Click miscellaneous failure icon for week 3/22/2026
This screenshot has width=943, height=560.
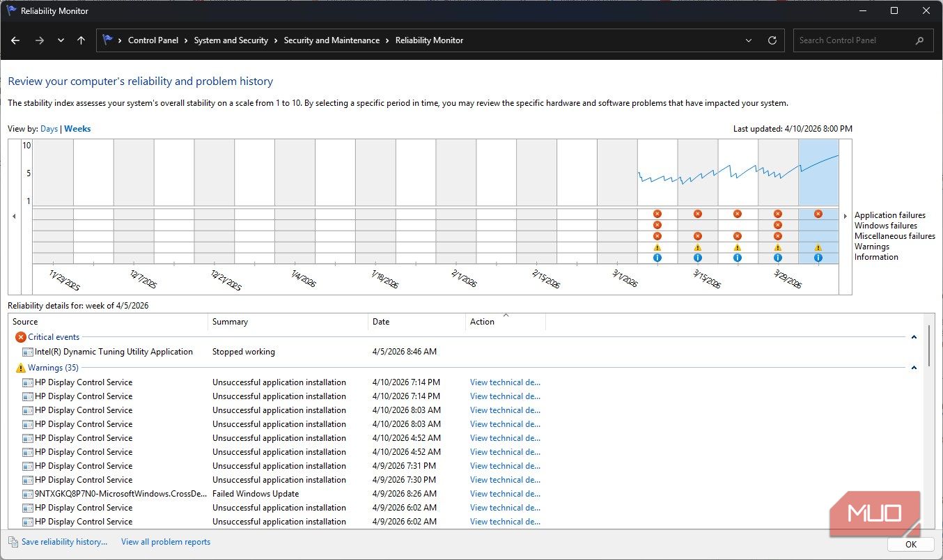click(x=738, y=236)
